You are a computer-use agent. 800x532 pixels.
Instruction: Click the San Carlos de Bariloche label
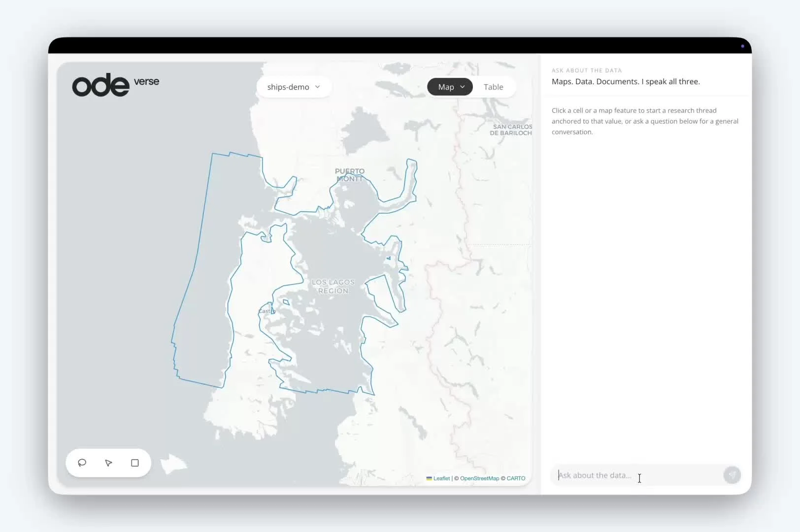click(511, 130)
